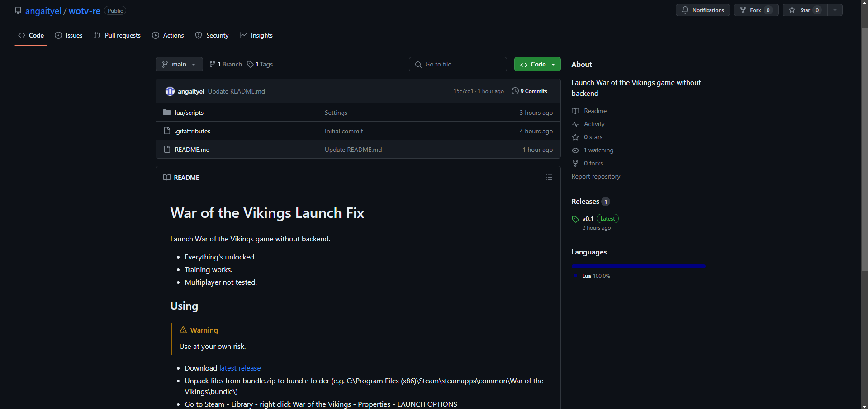Open the Readme link in About sidebar
868x409 pixels.
coord(595,111)
